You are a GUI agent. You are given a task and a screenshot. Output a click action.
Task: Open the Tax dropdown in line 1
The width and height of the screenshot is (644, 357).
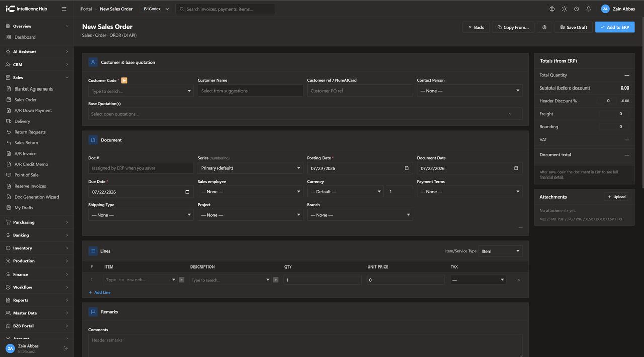click(x=477, y=280)
